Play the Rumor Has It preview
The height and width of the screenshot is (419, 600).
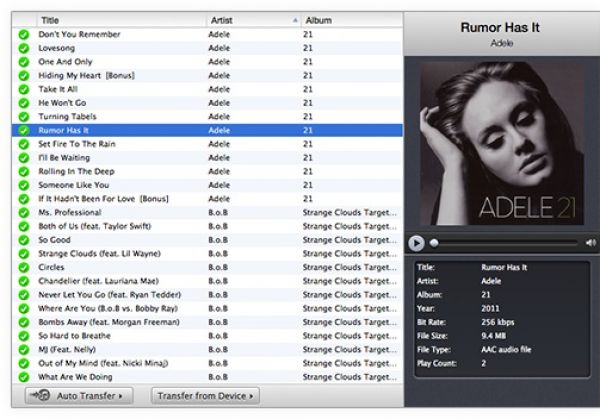(416, 243)
